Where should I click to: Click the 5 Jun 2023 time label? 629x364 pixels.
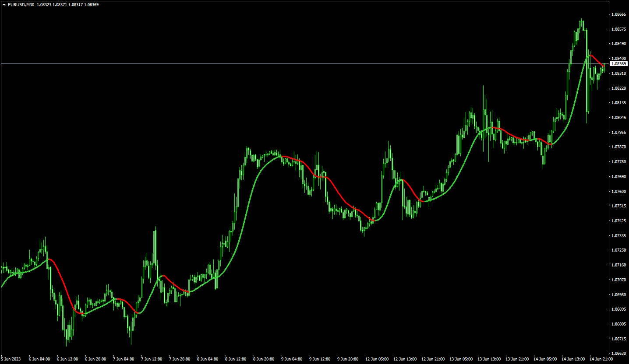click(x=11, y=359)
